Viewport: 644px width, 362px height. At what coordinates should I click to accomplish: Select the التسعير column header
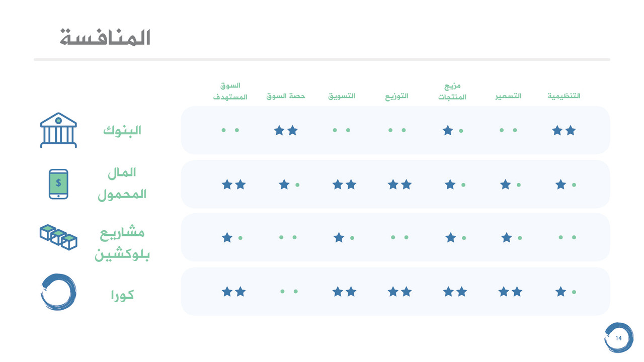pyautogui.click(x=508, y=96)
